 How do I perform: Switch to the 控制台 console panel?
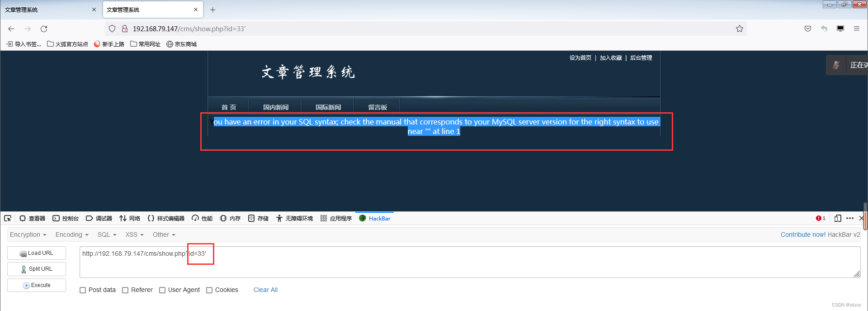66,218
